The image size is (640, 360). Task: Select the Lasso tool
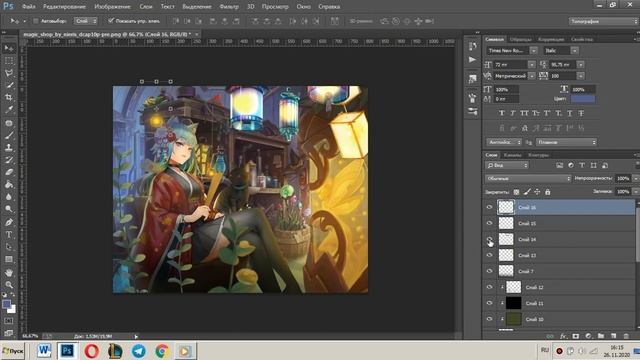[9, 73]
